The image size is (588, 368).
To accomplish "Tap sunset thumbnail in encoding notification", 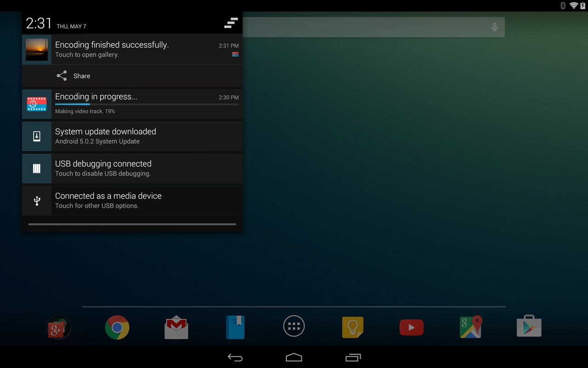I will (37, 50).
